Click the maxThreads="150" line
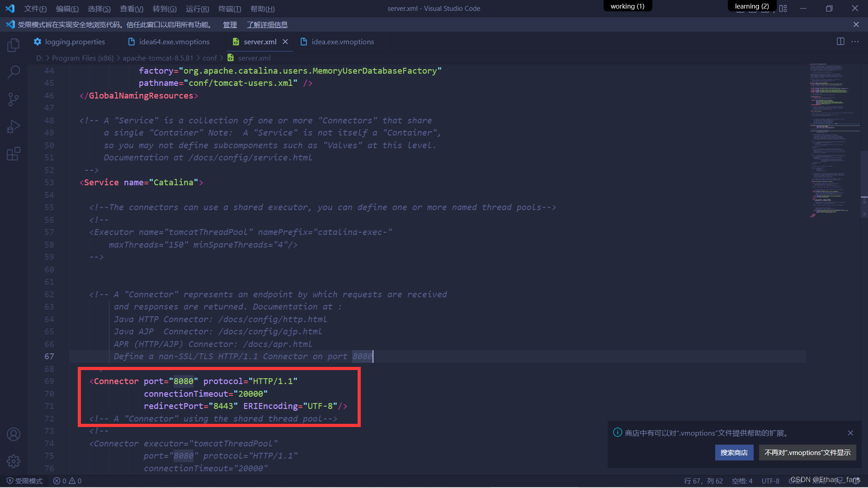The width and height of the screenshot is (868, 488). (x=203, y=245)
